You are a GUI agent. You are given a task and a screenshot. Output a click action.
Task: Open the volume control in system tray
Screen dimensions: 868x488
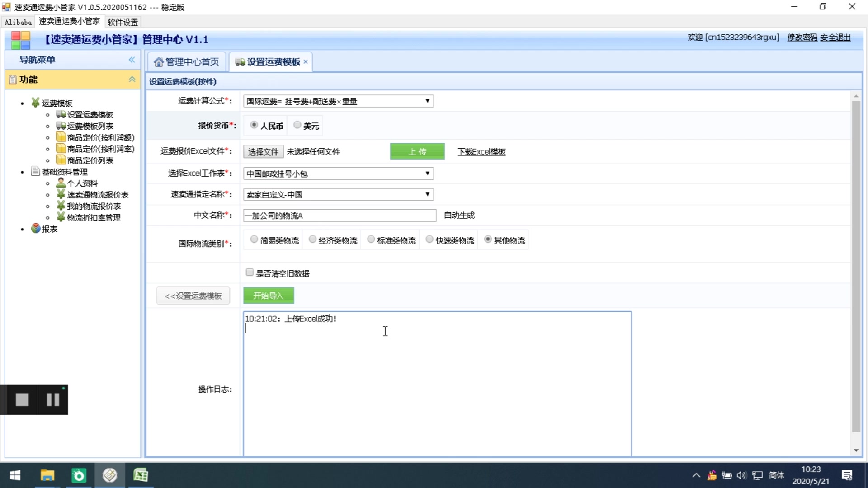741,475
